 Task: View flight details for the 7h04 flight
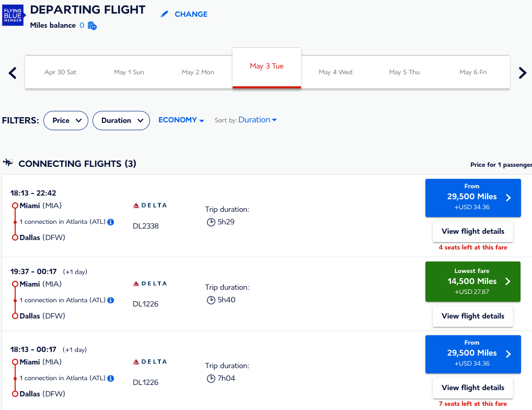[x=473, y=388]
